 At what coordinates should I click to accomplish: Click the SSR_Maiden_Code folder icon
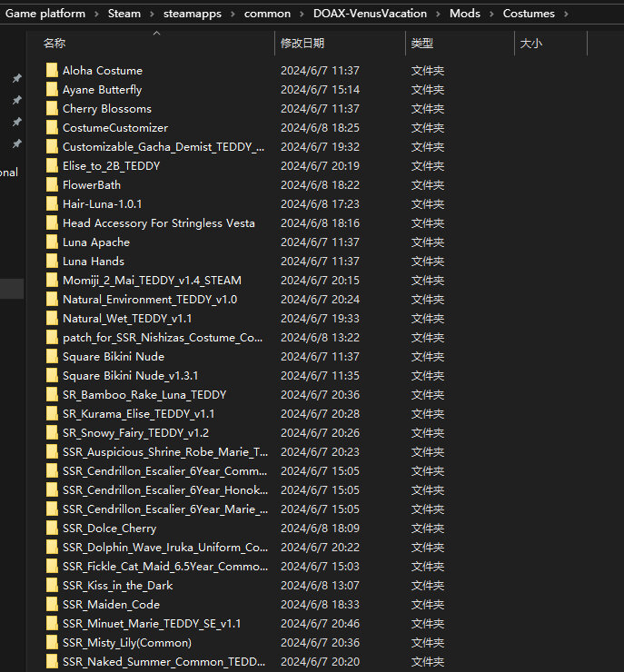point(52,604)
